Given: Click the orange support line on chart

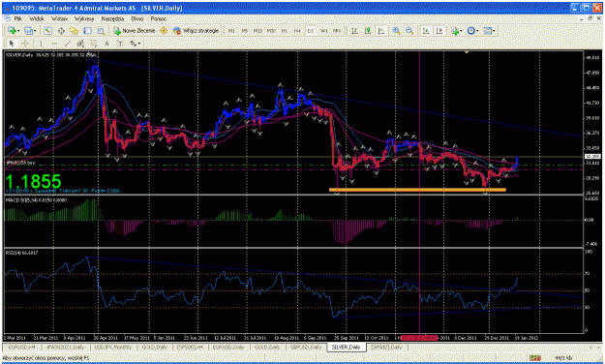Looking at the screenshot, I should pos(417,190).
